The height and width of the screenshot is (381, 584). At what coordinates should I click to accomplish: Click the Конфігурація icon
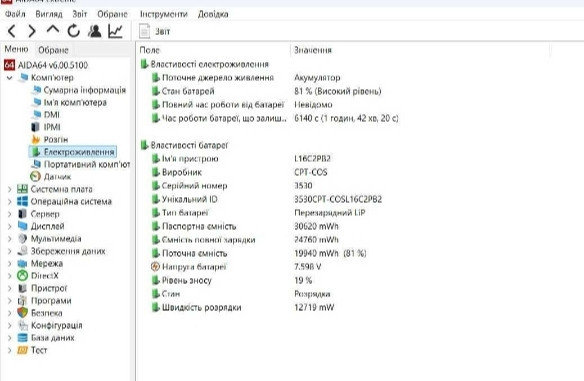(22, 326)
